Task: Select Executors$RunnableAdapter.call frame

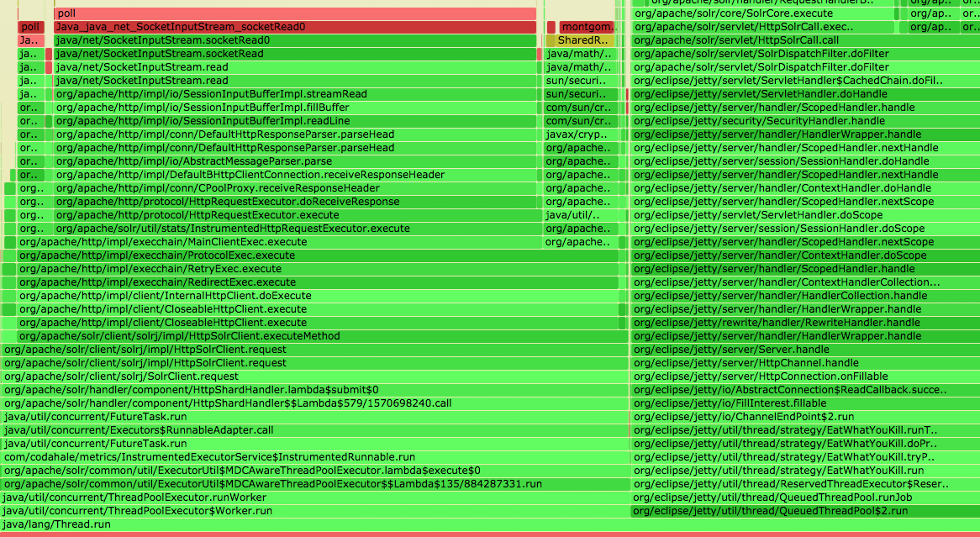Action: 314,430
